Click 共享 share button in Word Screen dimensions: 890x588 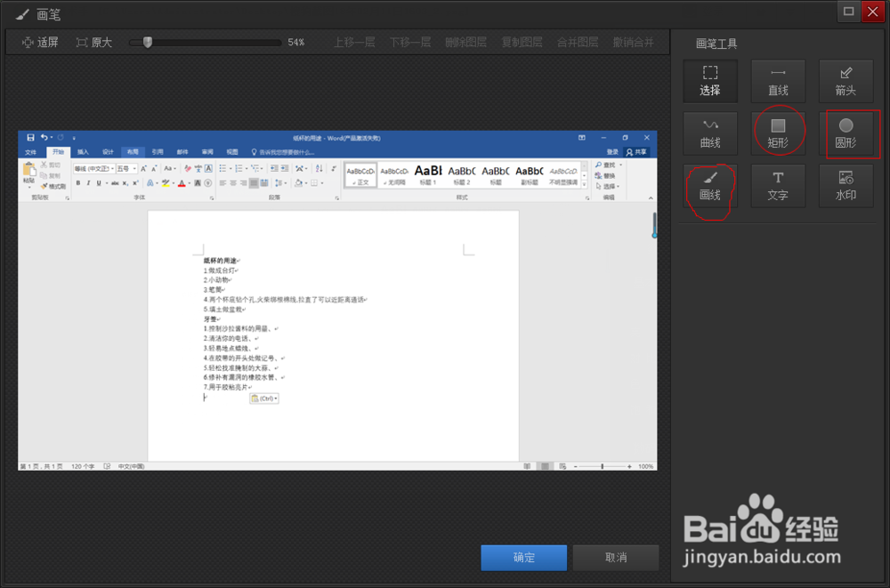tap(636, 152)
